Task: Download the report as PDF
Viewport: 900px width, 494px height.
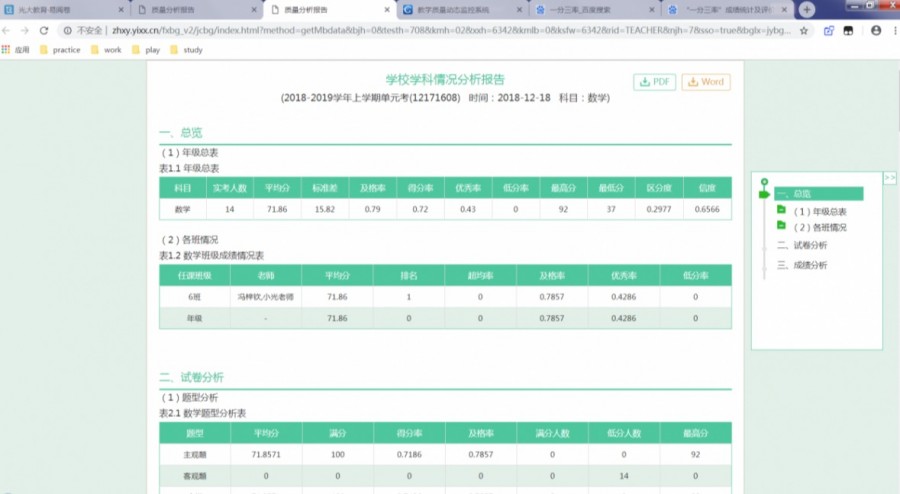Action: click(x=654, y=82)
